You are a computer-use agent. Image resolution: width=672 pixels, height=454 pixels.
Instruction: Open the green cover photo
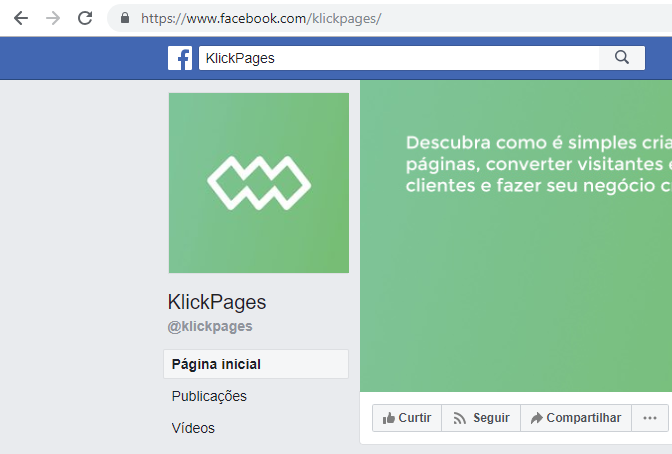pyautogui.click(x=516, y=236)
